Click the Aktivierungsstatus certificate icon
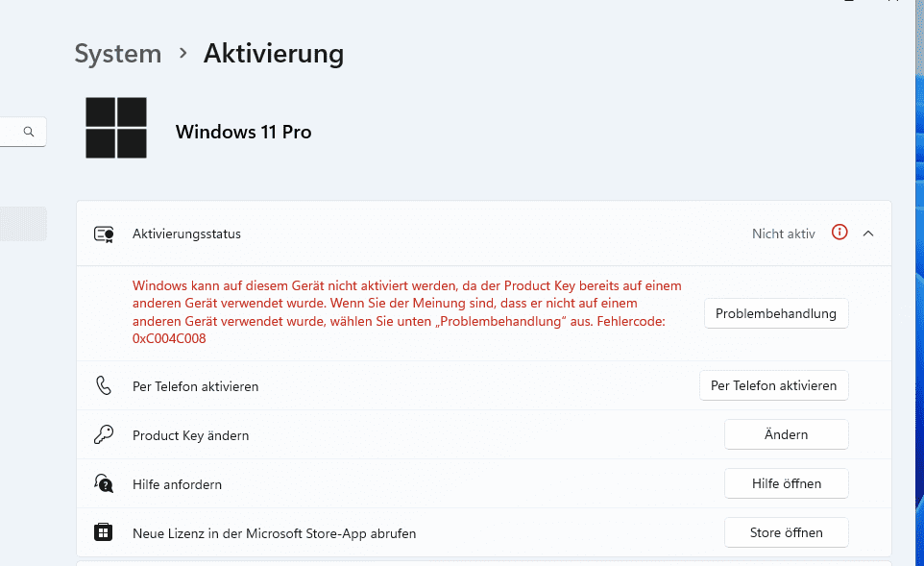This screenshot has height=566, width=924. click(x=104, y=234)
